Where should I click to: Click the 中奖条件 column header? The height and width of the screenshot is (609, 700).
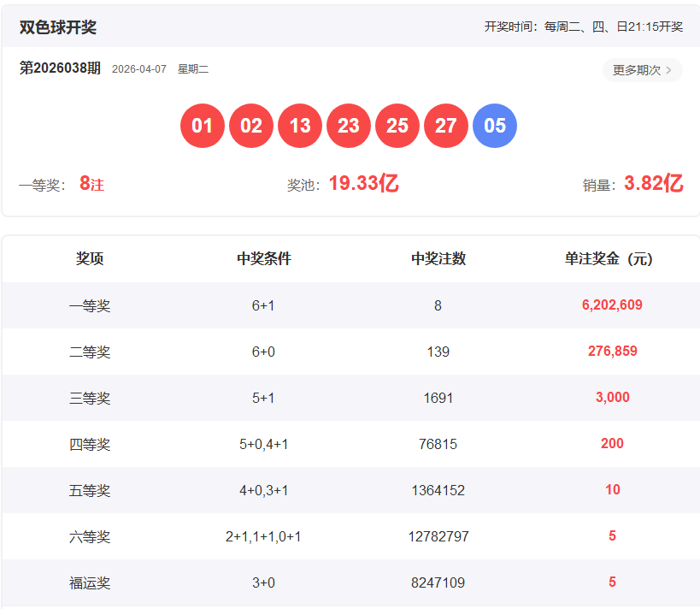[264, 259]
